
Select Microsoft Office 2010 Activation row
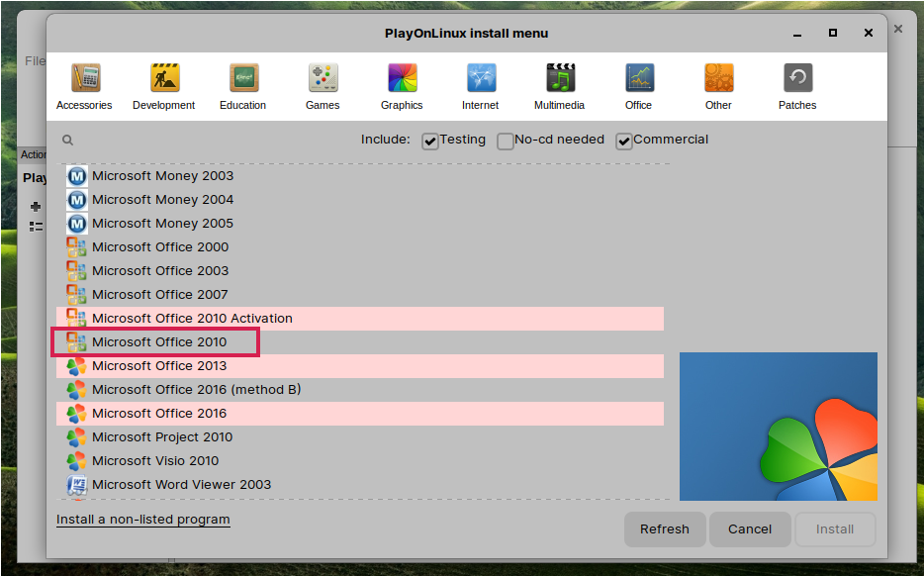tap(360, 319)
